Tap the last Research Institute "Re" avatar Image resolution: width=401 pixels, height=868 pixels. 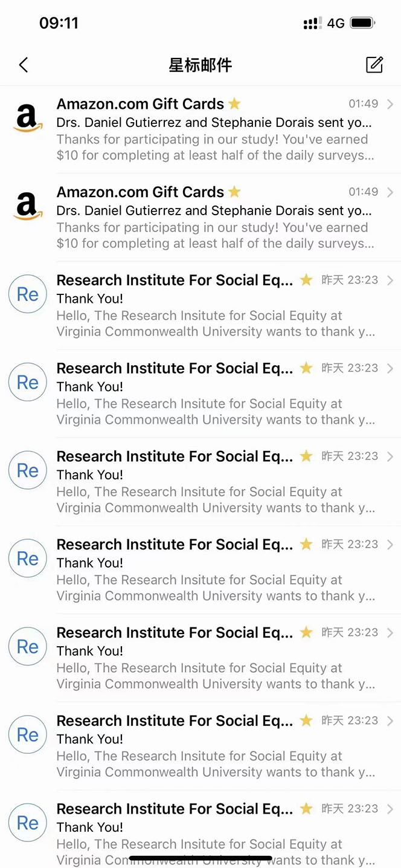pos(28,823)
